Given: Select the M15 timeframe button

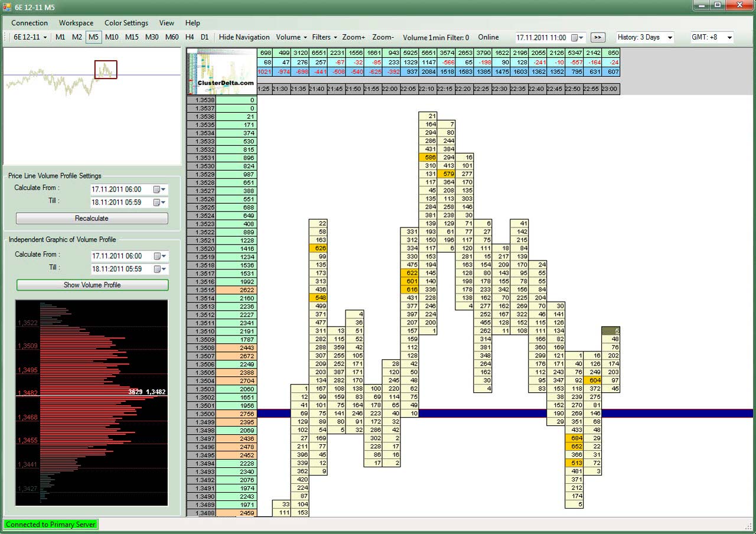Looking at the screenshot, I should 132,37.
